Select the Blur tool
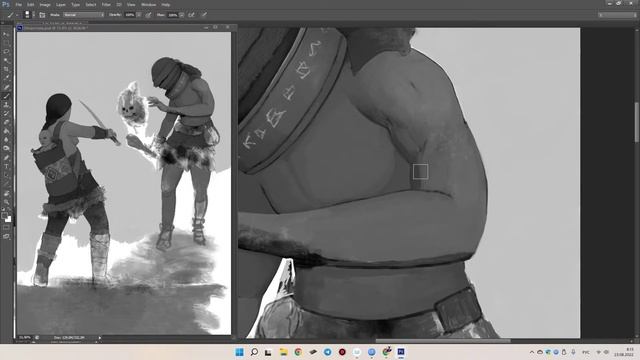640x360 pixels. [x=6, y=140]
